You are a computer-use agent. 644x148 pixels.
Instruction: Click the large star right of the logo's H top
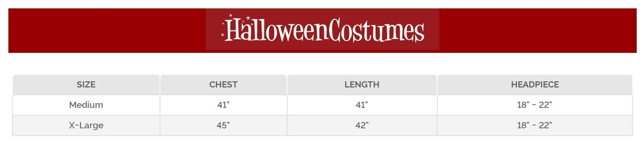(248, 18)
